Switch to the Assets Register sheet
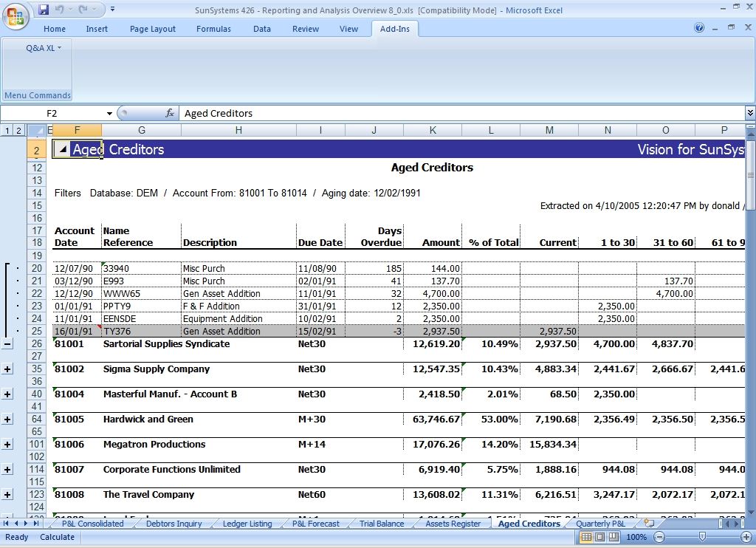Image resolution: width=756 pixels, height=548 pixels. point(453,524)
